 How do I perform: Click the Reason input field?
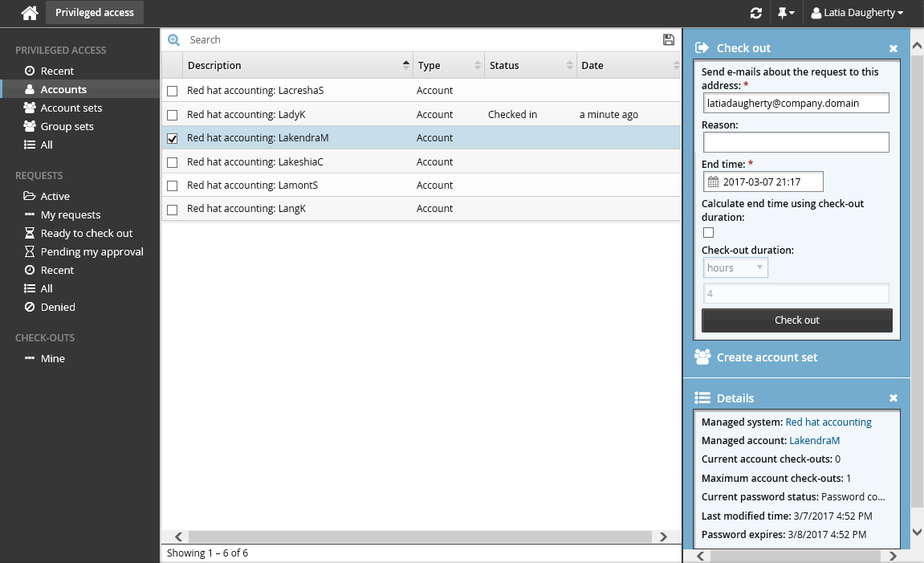pos(796,143)
